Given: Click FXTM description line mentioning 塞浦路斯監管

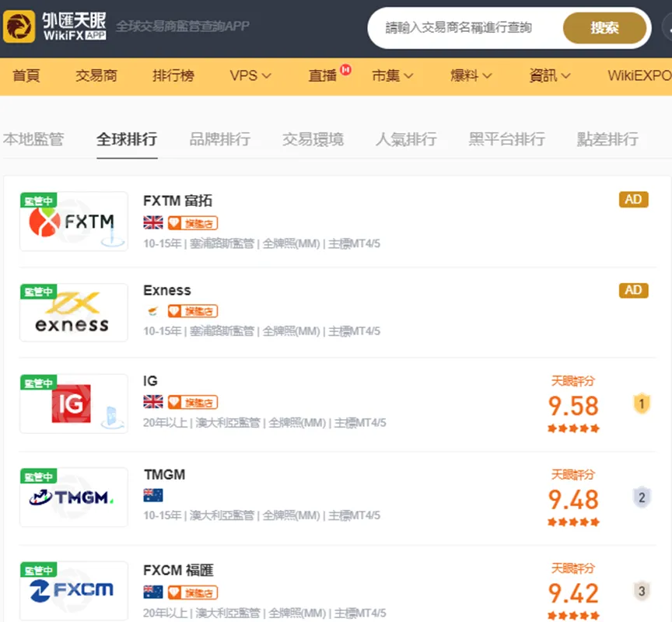Looking at the screenshot, I should tap(262, 243).
